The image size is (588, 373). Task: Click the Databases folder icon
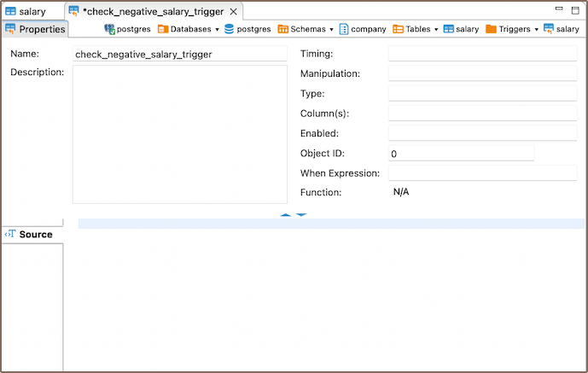pos(162,29)
